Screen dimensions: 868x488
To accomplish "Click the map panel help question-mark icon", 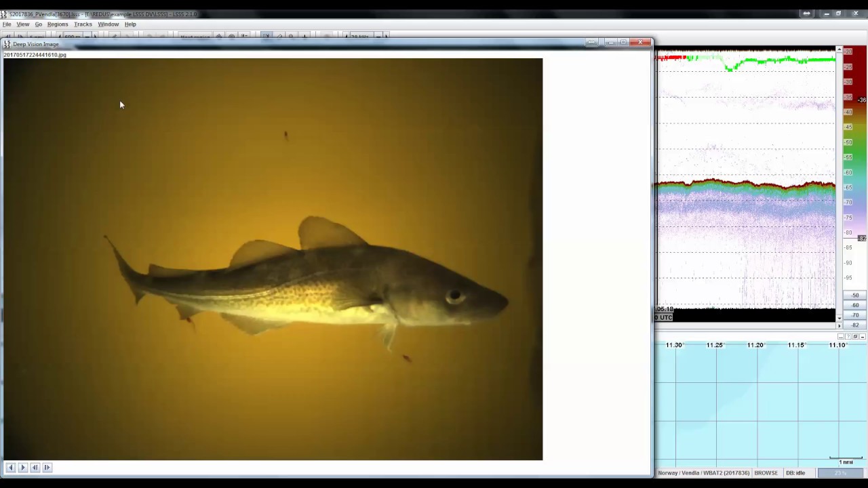I will [848, 336].
